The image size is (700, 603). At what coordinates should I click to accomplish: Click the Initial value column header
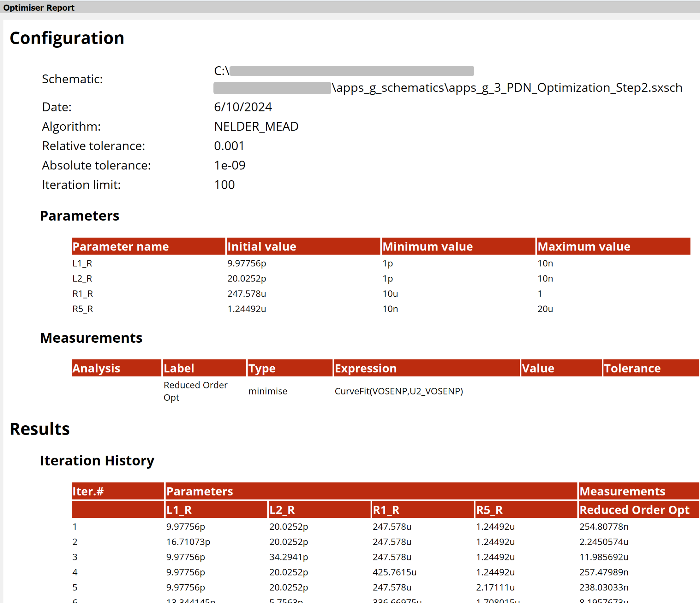click(x=261, y=246)
